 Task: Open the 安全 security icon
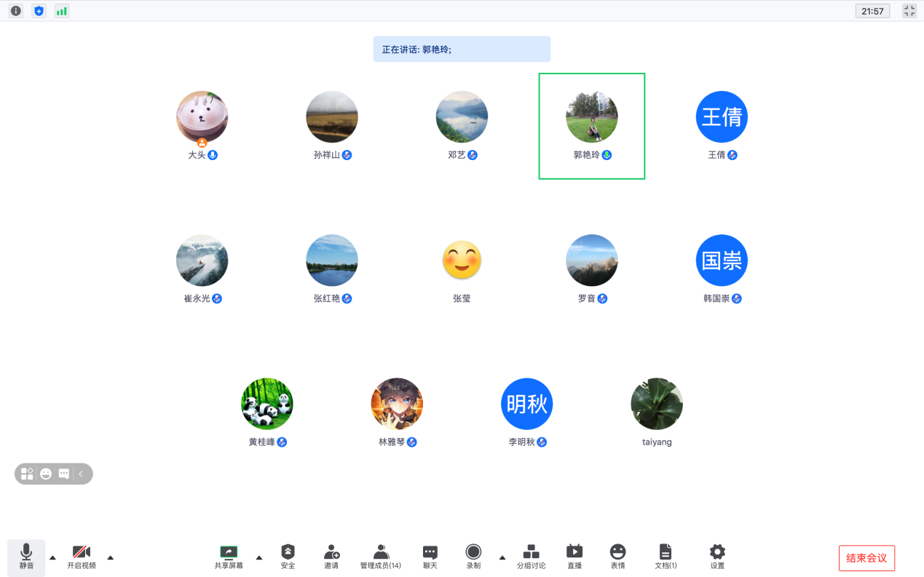pos(288,557)
